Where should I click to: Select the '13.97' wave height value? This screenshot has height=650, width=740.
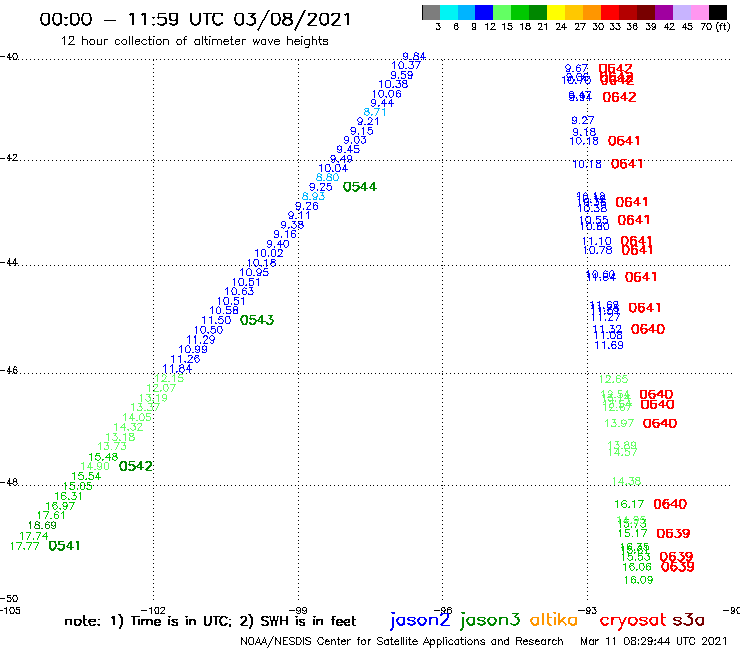(x=619, y=423)
